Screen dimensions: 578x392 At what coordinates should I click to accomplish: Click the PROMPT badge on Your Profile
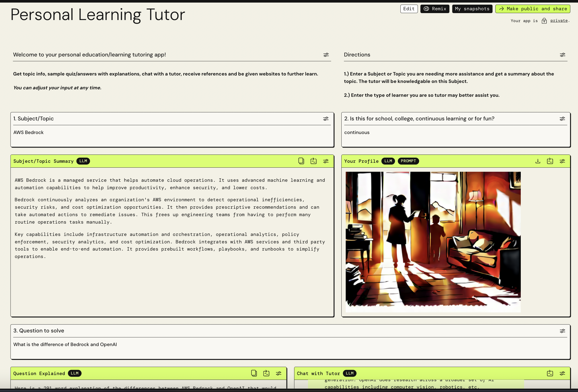pos(408,161)
